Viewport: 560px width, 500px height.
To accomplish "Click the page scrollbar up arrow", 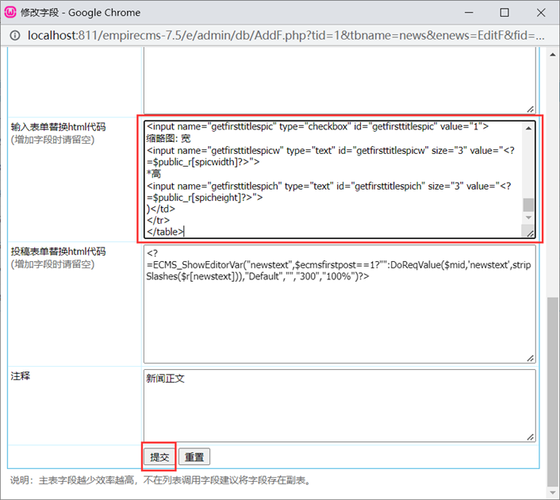I will click(x=552, y=55).
